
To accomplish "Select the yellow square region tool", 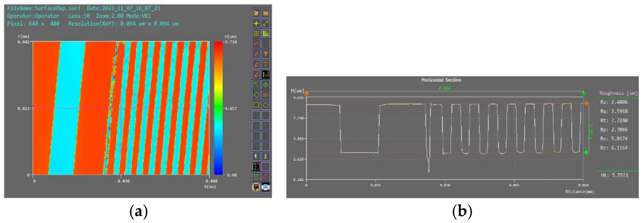I will tap(256, 105).
